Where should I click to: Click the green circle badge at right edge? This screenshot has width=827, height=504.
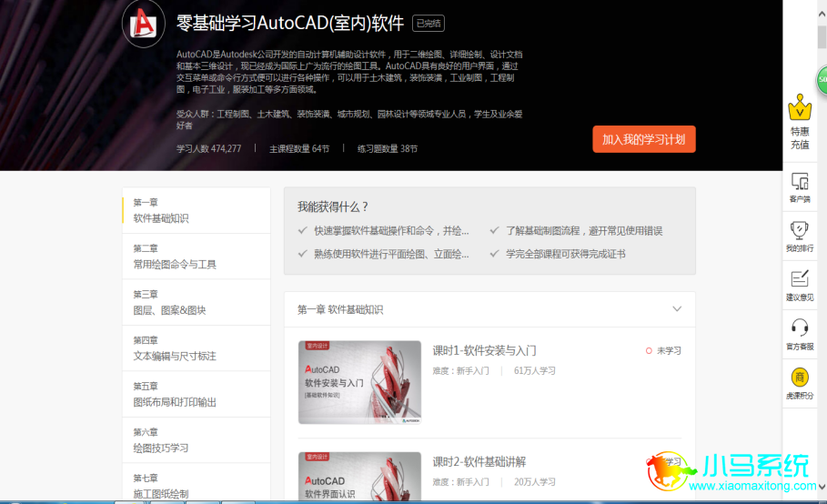(x=822, y=80)
